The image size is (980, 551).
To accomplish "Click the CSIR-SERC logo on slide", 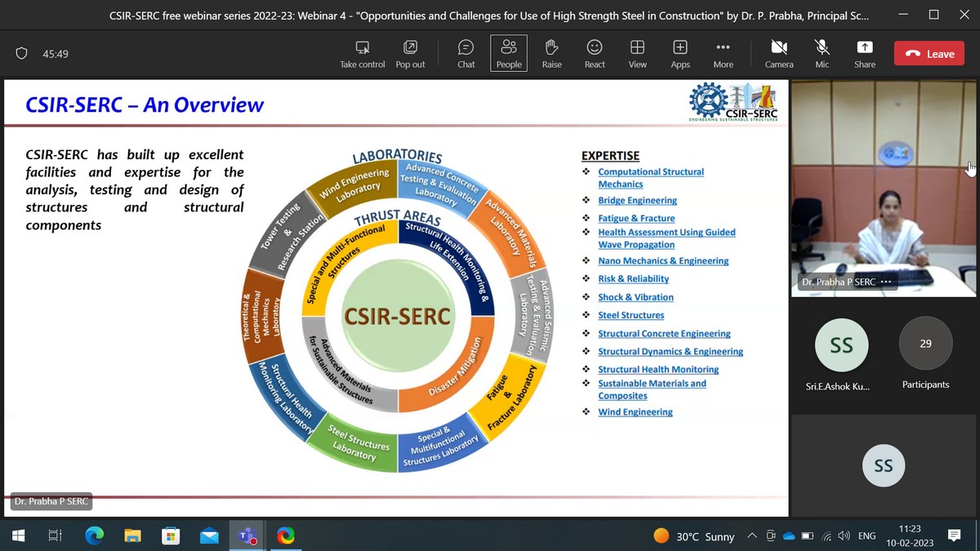I will tap(733, 103).
